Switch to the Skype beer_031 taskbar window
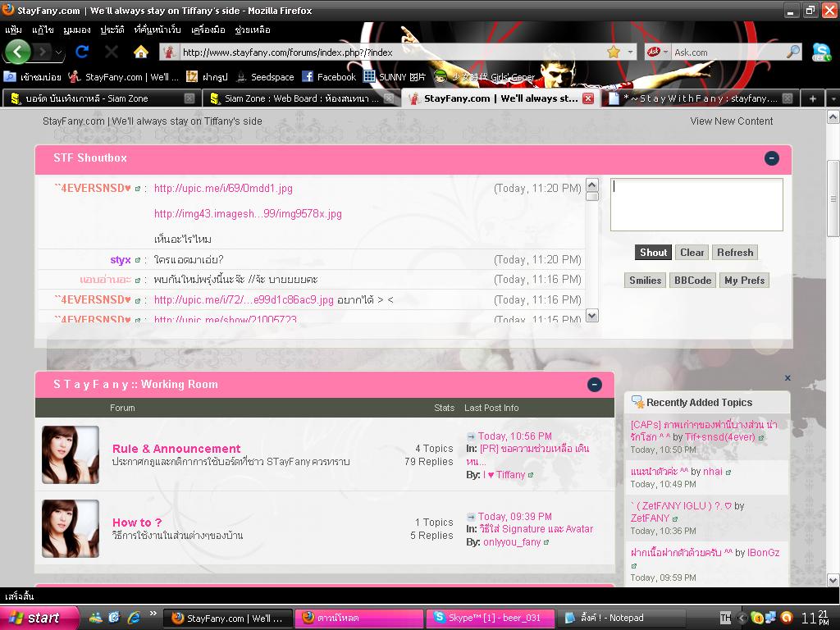Screen dimensions: 840x630 tap(491, 618)
